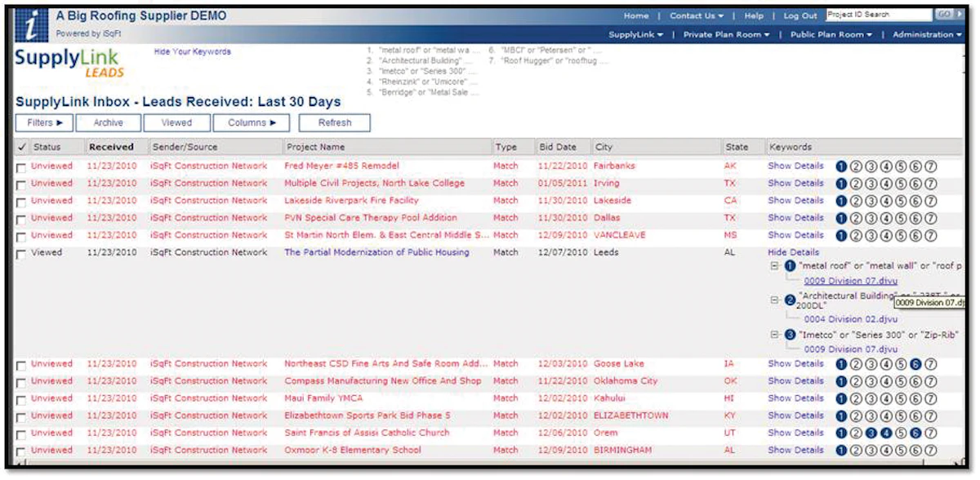The height and width of the screenshot is (480, 980).
Task: Click keyword circle 6 in PVN Special Care row
Action: click(915, 218)
